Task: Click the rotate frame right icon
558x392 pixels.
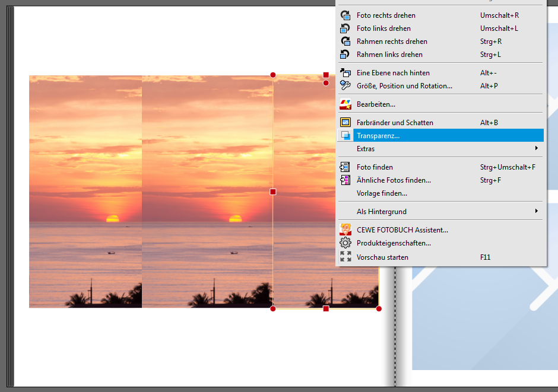Action: click(345, 42)
